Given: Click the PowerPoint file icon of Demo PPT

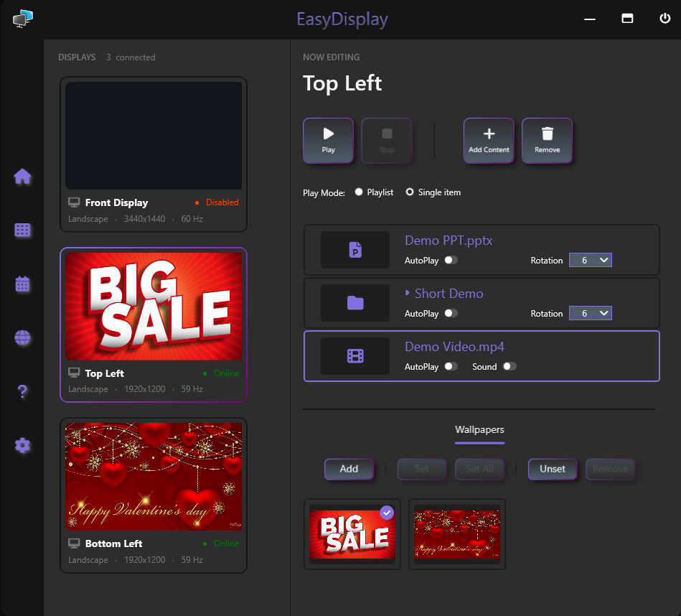Looking at the screenshot, I should point(355,250).
